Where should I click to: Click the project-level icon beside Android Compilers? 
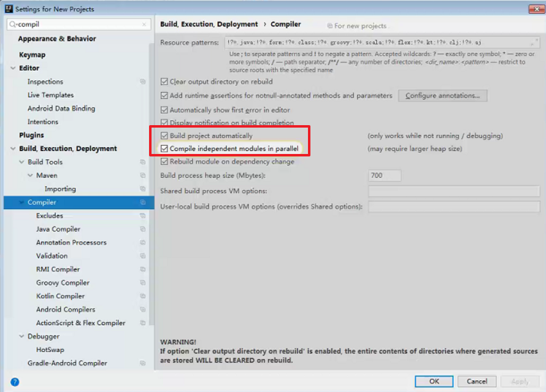pos(142,309)
